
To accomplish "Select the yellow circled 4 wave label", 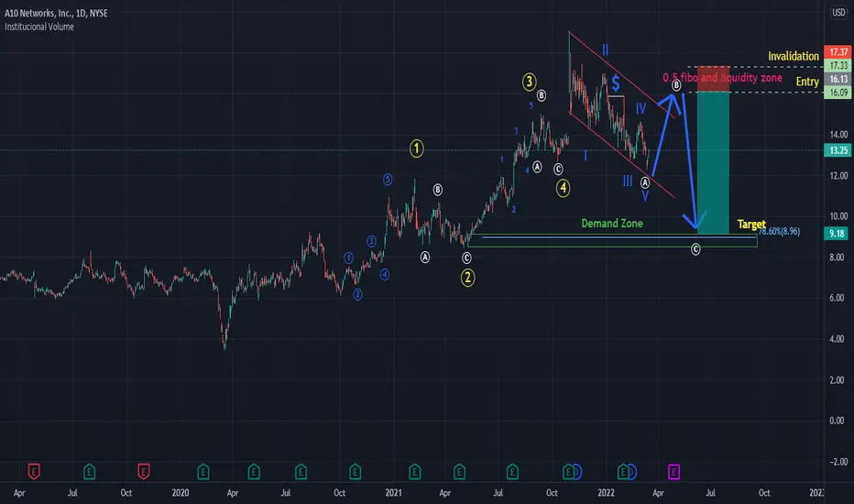I will coord(564,189).
